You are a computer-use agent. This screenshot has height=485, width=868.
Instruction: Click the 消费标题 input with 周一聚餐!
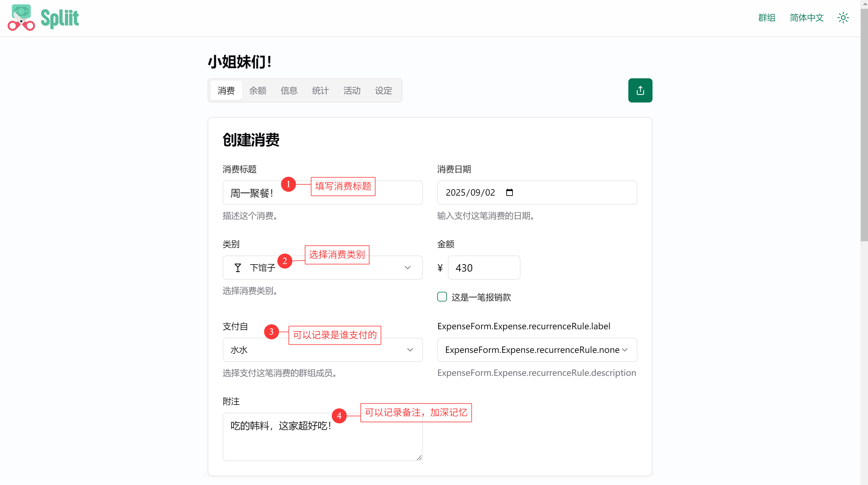(x=322, y=193)
